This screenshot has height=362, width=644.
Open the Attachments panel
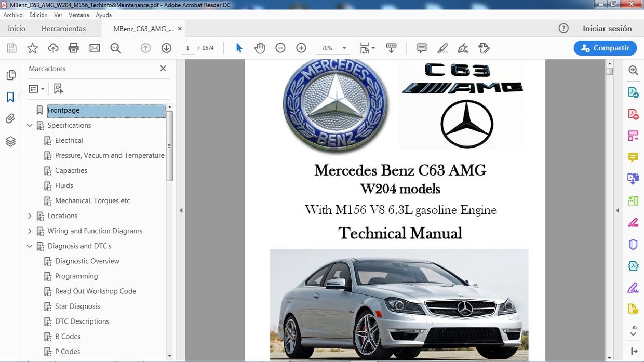point(10,118)
